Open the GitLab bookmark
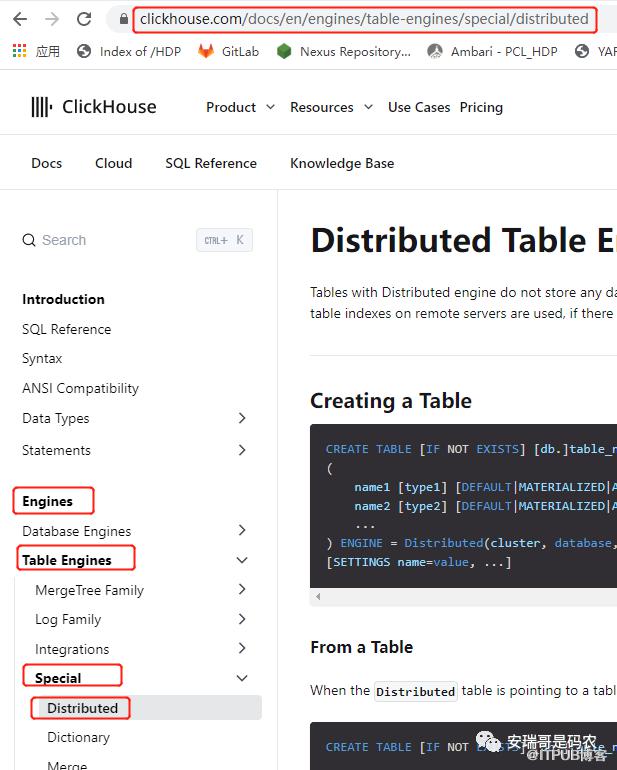This screenshot has width=617, height=770. (x=228, y=51)
